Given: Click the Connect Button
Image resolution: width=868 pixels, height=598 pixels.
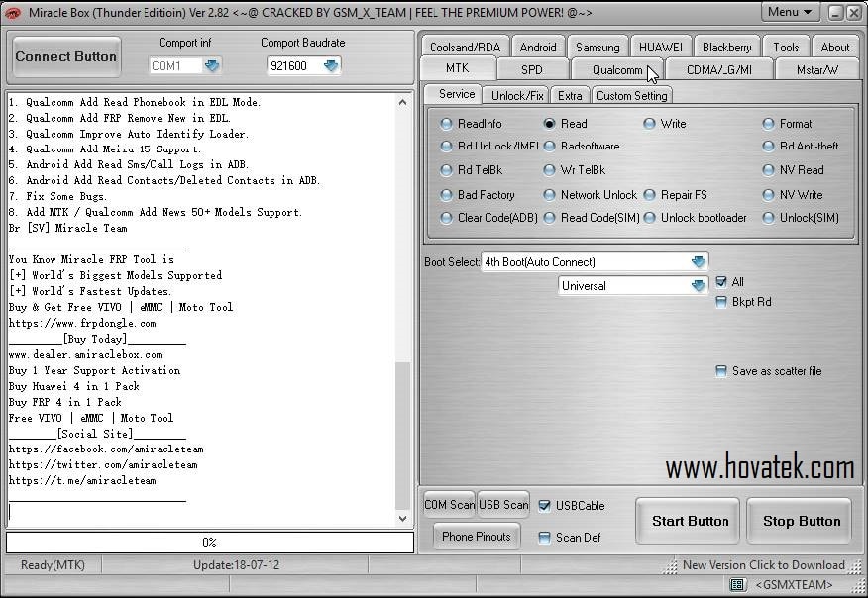Looking at the screenshot, I should click(x=65, y=56).
